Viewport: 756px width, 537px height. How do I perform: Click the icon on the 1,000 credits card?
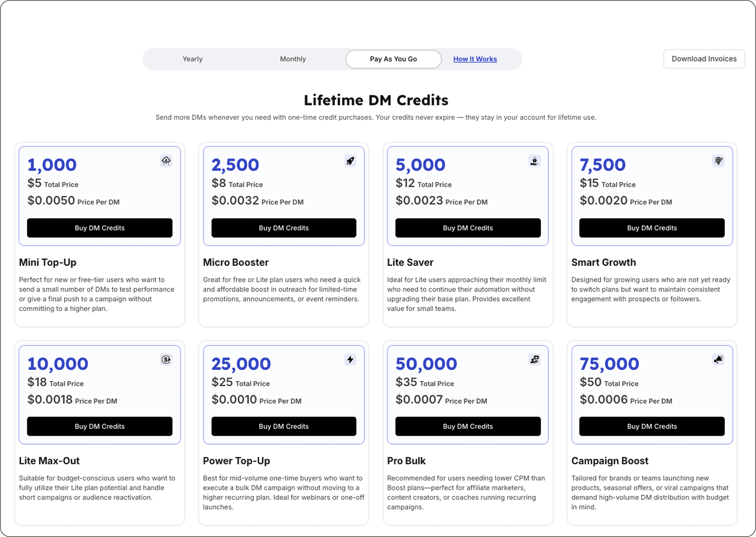pos(166,161)
